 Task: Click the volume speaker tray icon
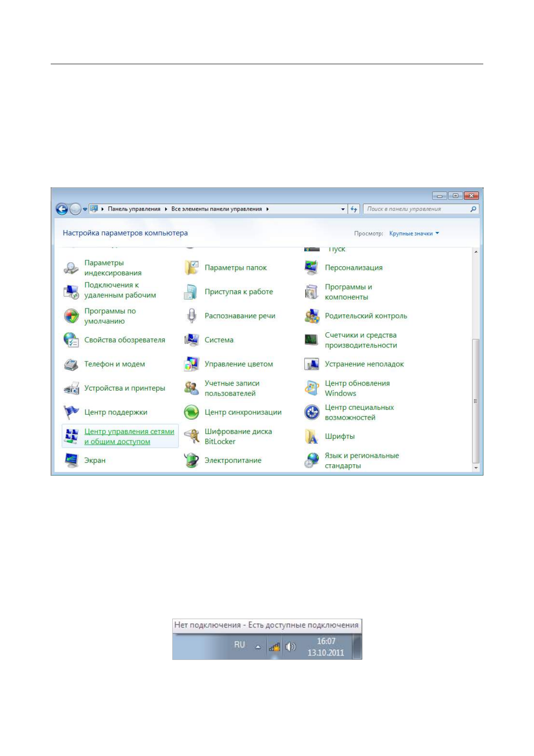click(x=291, y=647)
